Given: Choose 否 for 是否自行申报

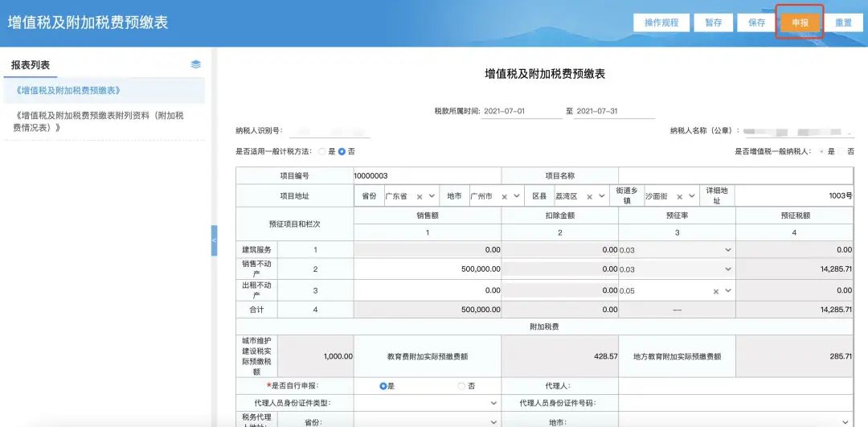Looking at the screenshot, I should [461, 386].
